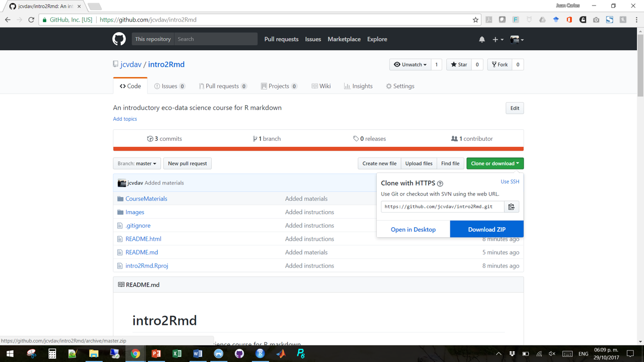Click the volume muted tray icon
The image size is (644, 362).
(552, 354)
